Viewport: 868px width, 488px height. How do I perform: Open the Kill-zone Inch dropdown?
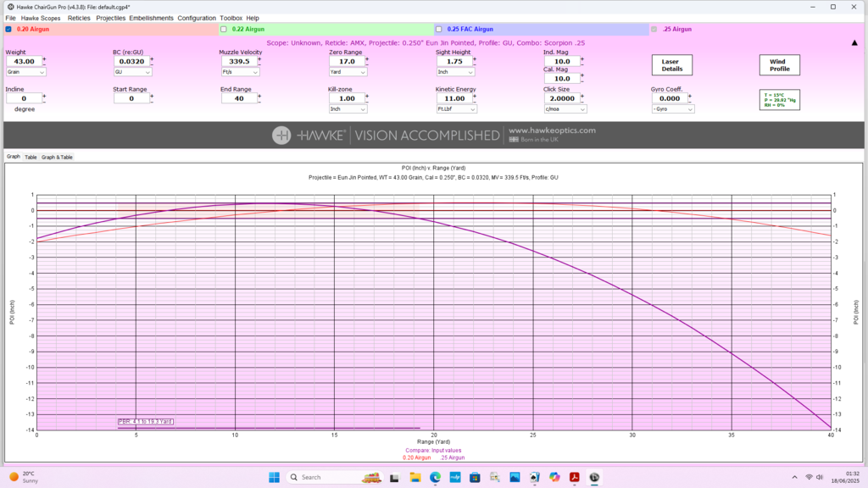(x=348, y=109)
